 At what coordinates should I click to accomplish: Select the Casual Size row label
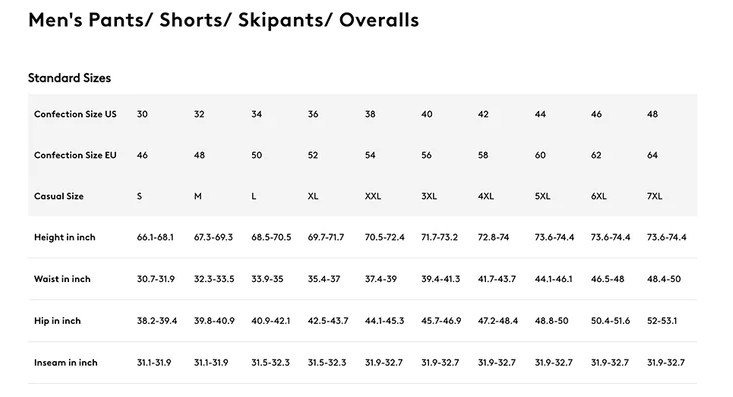[59, 196]
